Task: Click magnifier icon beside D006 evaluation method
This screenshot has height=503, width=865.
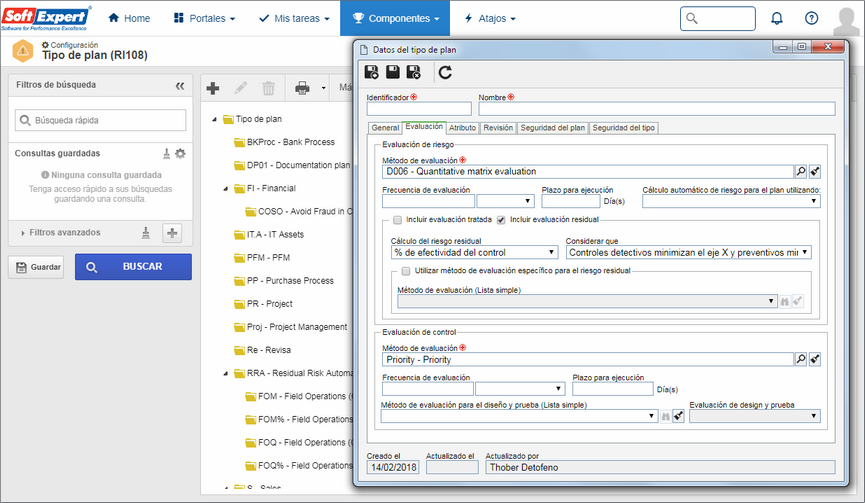Action: coord(801,172)
